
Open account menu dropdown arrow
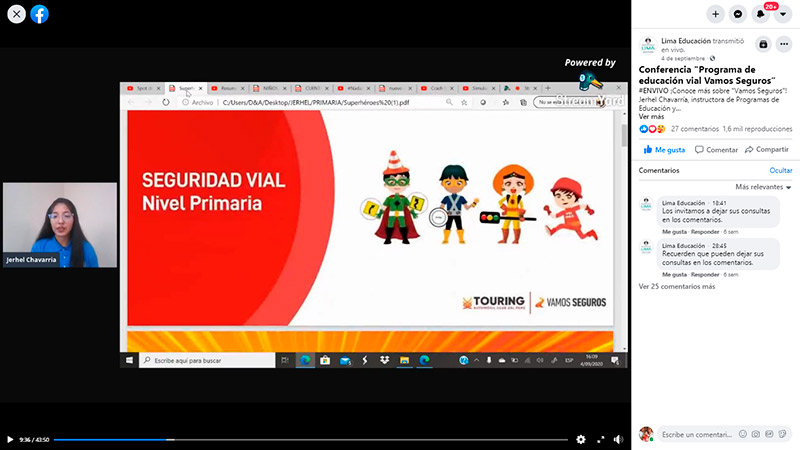coord(783,14)
